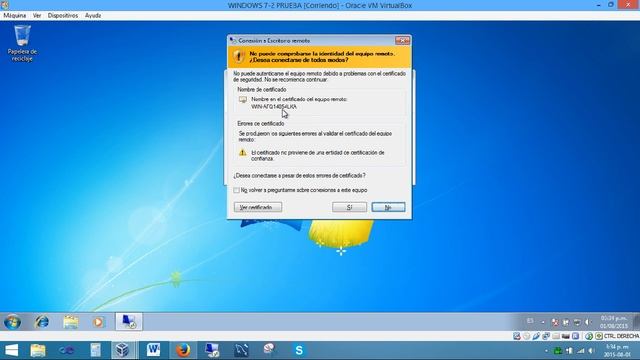This screenshot has width=640, height=360.
Task: Click the orange shield warning icon in dialog
Action: [239, 57]
